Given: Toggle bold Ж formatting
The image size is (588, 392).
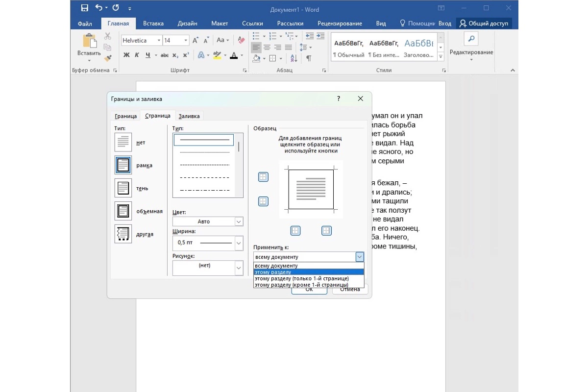Looking at the screenshot, I should tap(126, 55).
